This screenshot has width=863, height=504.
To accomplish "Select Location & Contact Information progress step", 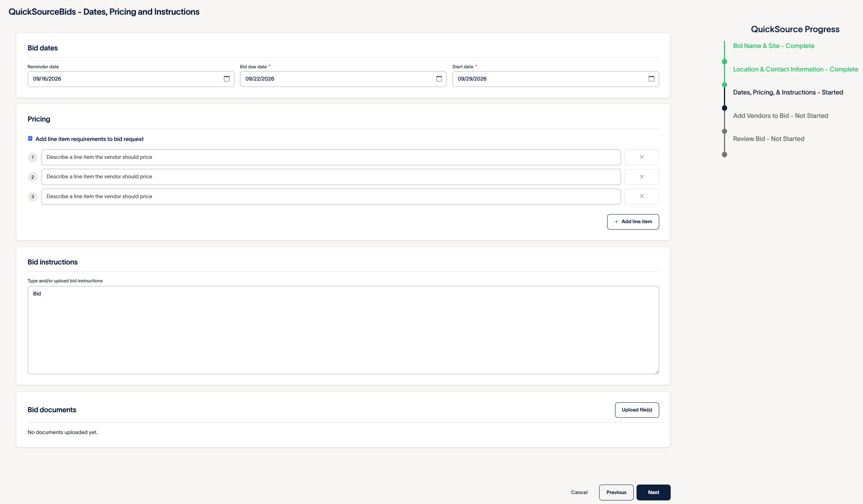I will 795,70.
